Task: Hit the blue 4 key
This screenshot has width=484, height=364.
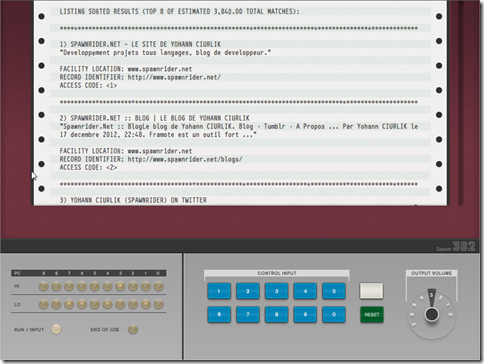Action: [x=305, y=291]
